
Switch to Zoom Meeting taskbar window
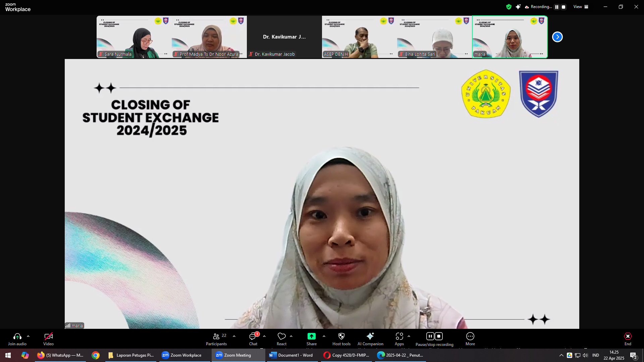pos(238,355)
